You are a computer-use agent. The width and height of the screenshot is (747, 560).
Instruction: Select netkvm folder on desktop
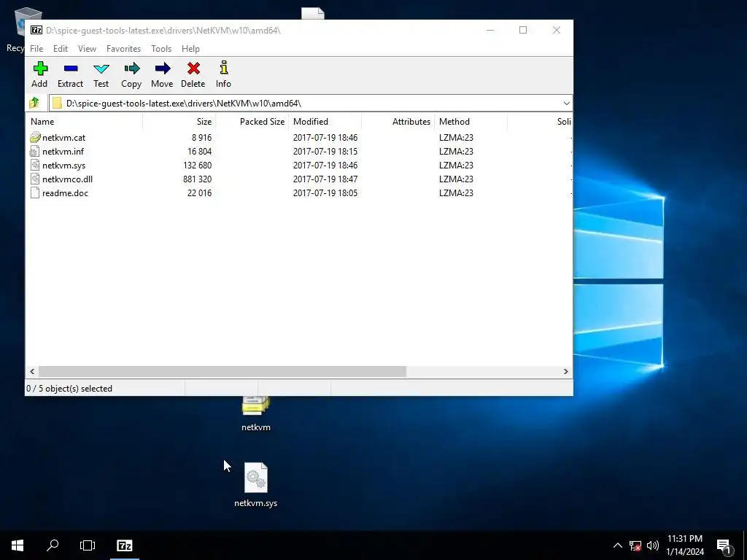[256, 413]
